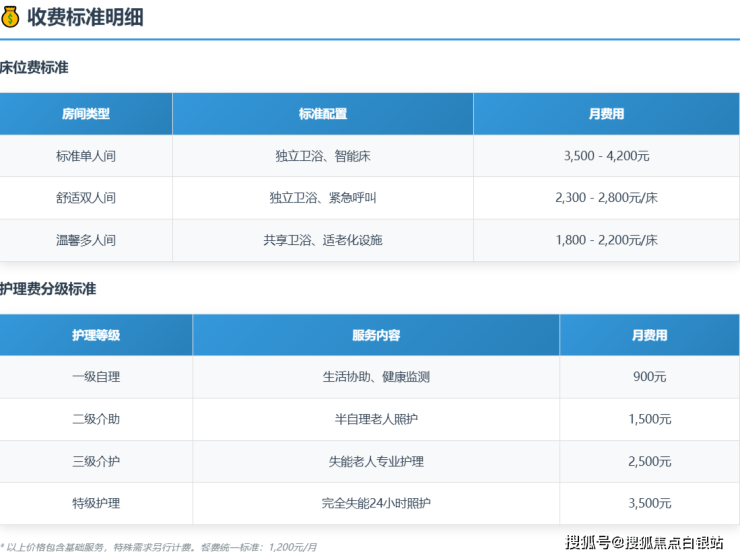This screenshot has width=740, height=558.
Task: Select the 舒适双人间 row label
Action: [x=86, y=198]
